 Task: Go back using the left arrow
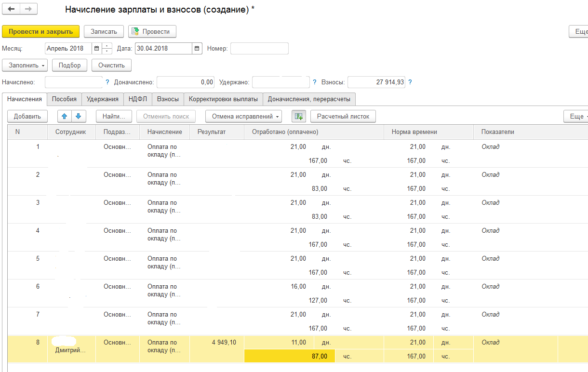(x=12, y=10)
